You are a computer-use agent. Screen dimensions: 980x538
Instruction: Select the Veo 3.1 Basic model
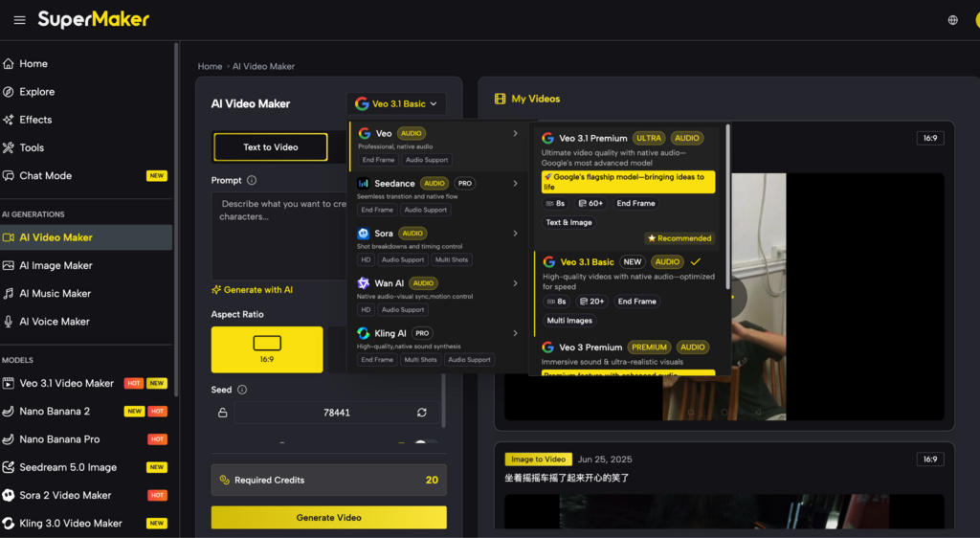628,292
